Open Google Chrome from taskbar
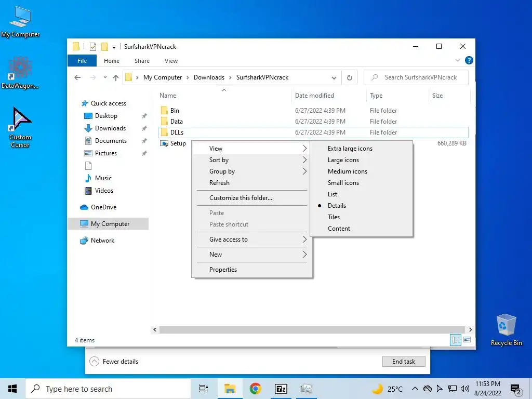This screenshot has height=399, width=532. [x=255, y=389]
